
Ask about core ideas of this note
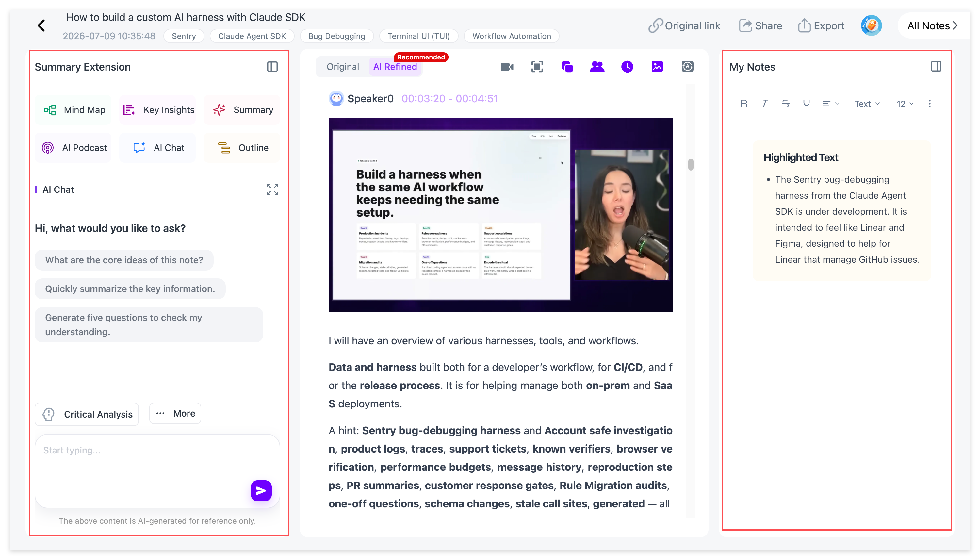[x=124, y=260]
